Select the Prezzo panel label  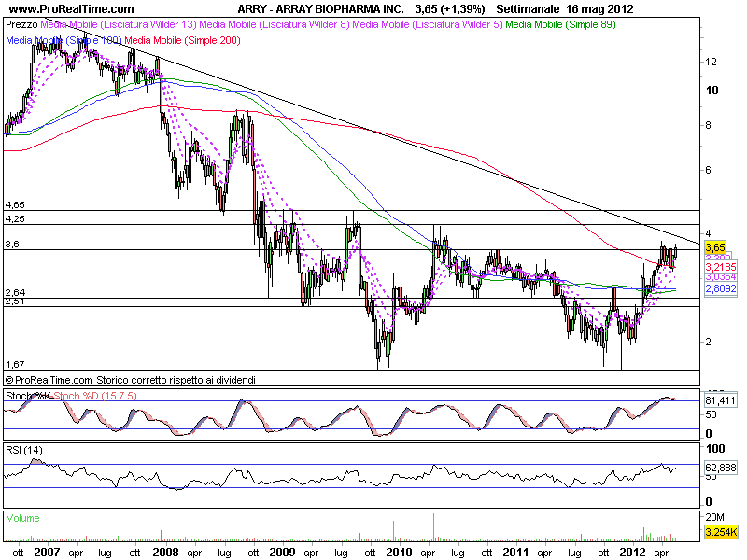tap(21, 24)
